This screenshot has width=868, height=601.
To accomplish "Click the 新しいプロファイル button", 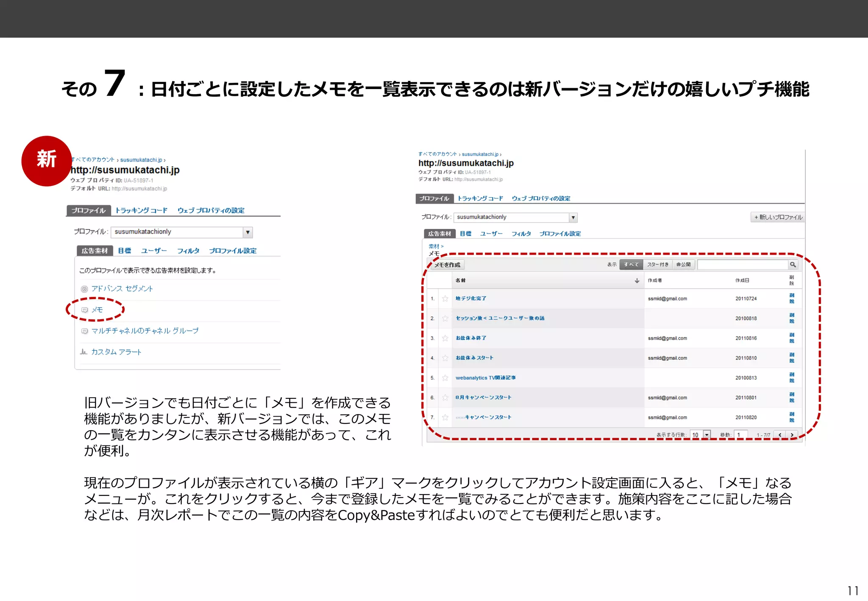I will 778,217.
